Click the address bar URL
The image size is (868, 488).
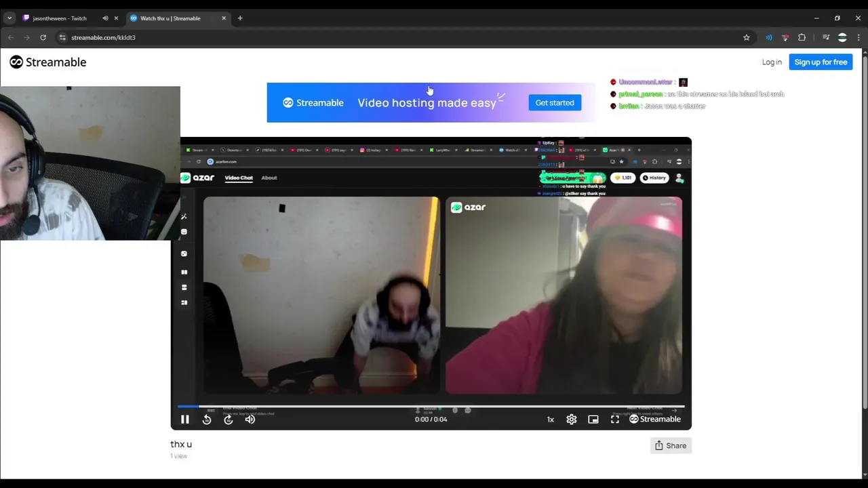point(103,37)
